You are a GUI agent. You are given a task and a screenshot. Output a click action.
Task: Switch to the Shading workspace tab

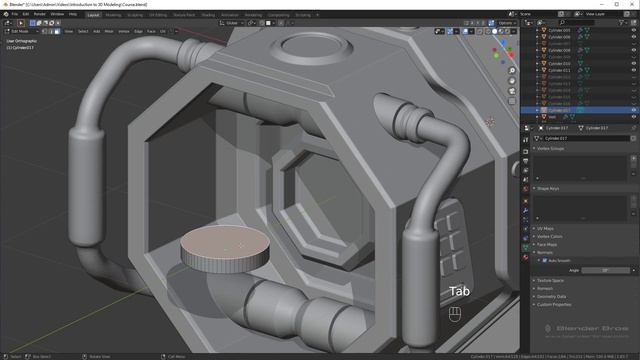[x=208, y=15]
